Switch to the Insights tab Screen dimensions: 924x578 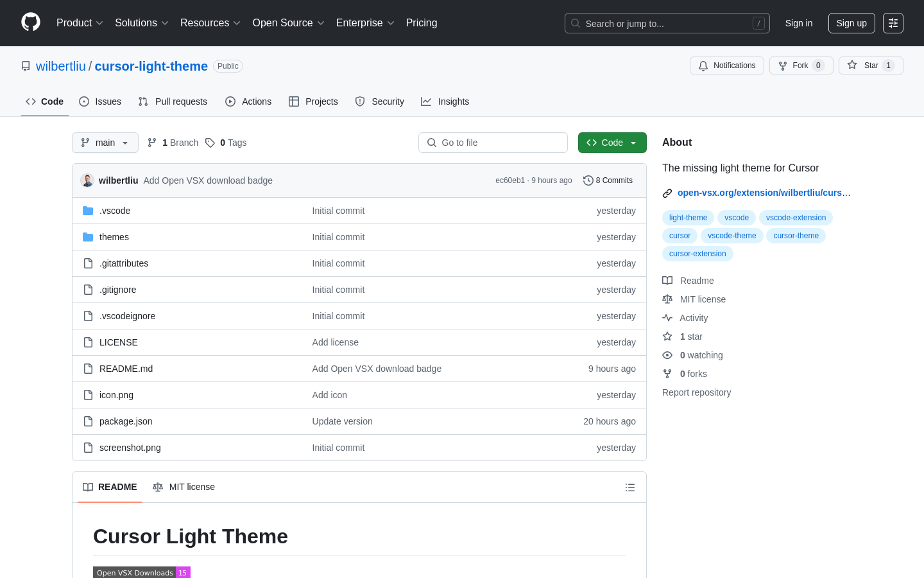tap(445, 101)
